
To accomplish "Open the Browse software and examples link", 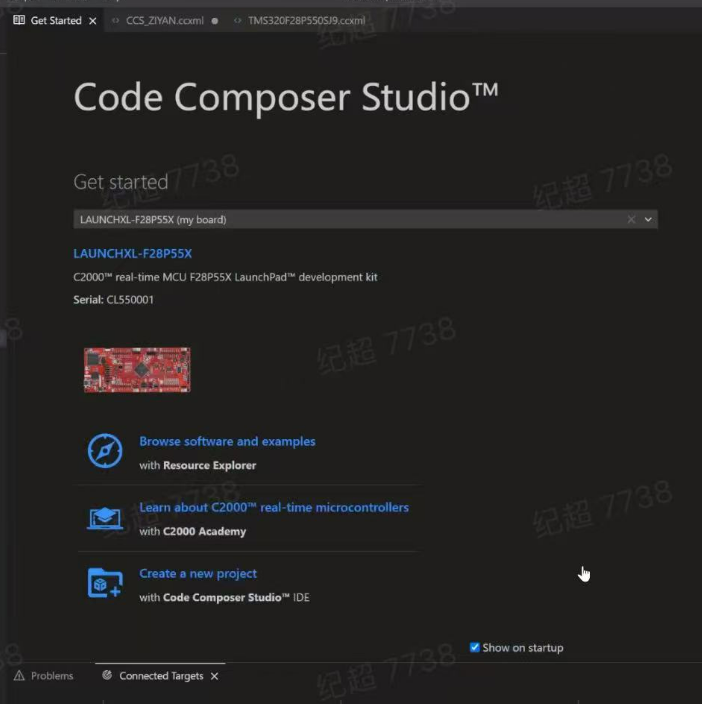I will [227, 441].
